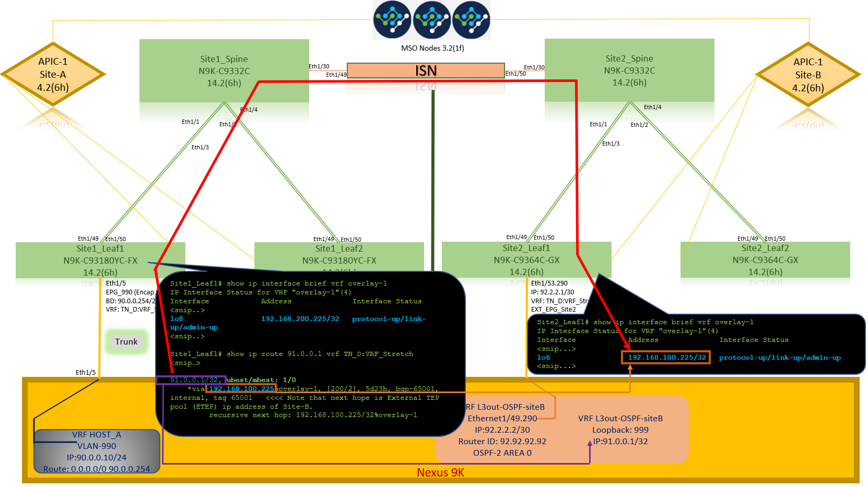
Task: Click the address 192.168.200.225/32
Action: point(300,319)
